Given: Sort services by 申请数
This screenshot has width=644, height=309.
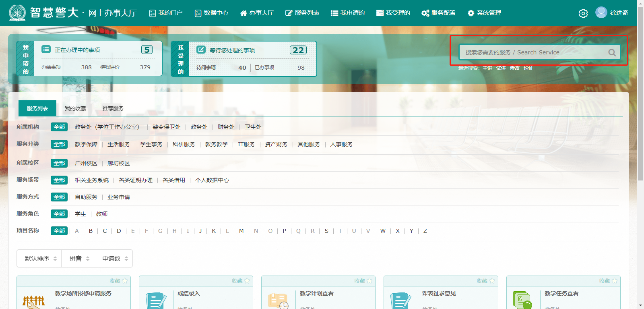Looking at the screenshot, I should tap(113, 259).
